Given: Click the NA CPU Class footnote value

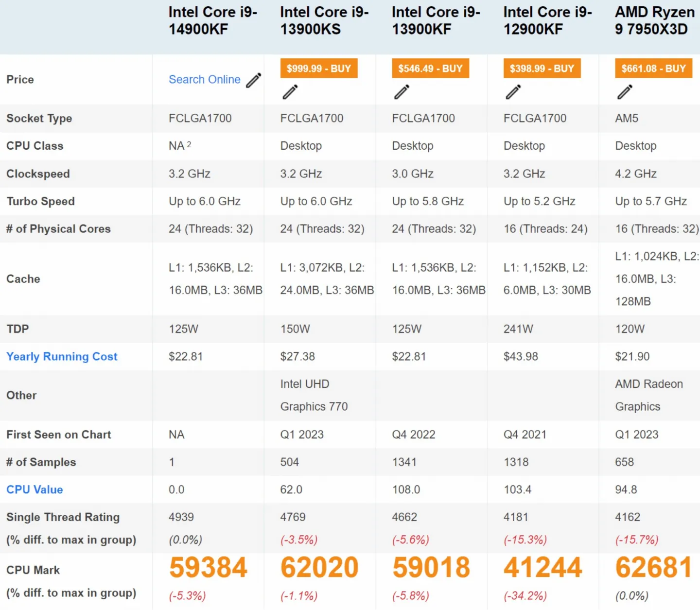Looking at the screenshot, I should point(180,146).
